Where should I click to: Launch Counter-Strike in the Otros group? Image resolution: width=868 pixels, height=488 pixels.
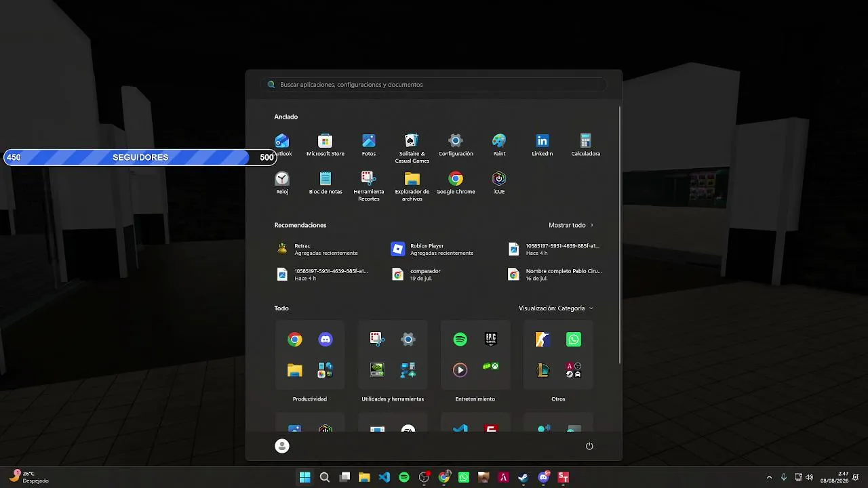pos(542,339)
